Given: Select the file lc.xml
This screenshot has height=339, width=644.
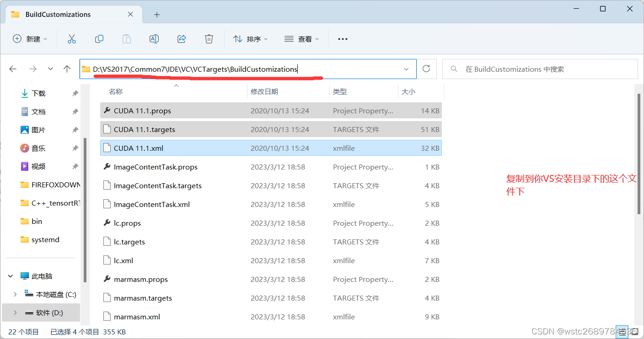Looking at the screenshot, I should pyautogui.click(x=271, y=260).
